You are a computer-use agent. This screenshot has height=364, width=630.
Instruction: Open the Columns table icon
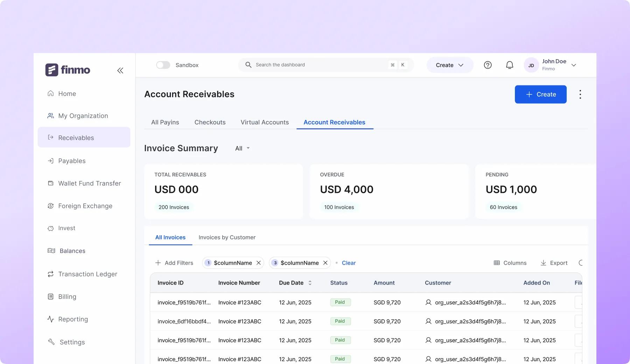pos(497,263)
